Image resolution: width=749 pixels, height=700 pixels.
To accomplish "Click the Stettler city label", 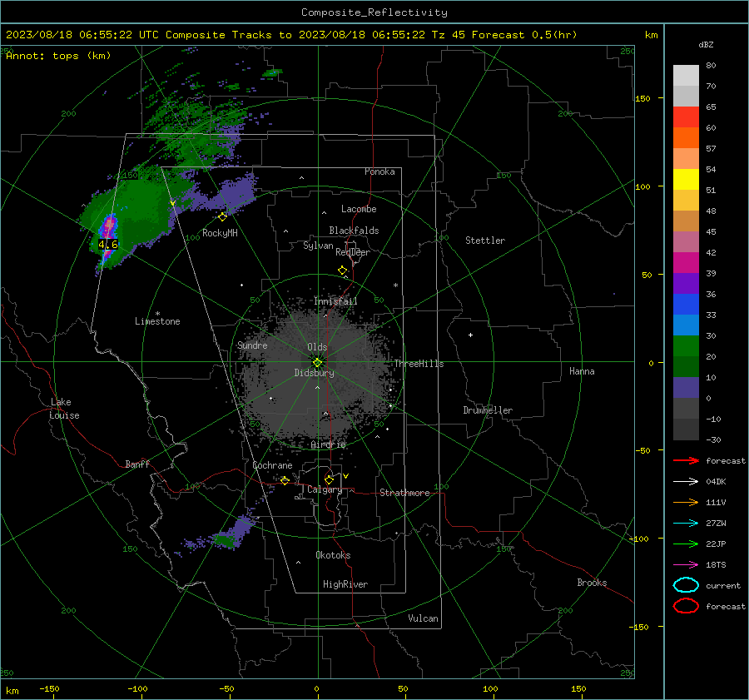I will pos(485,241).
